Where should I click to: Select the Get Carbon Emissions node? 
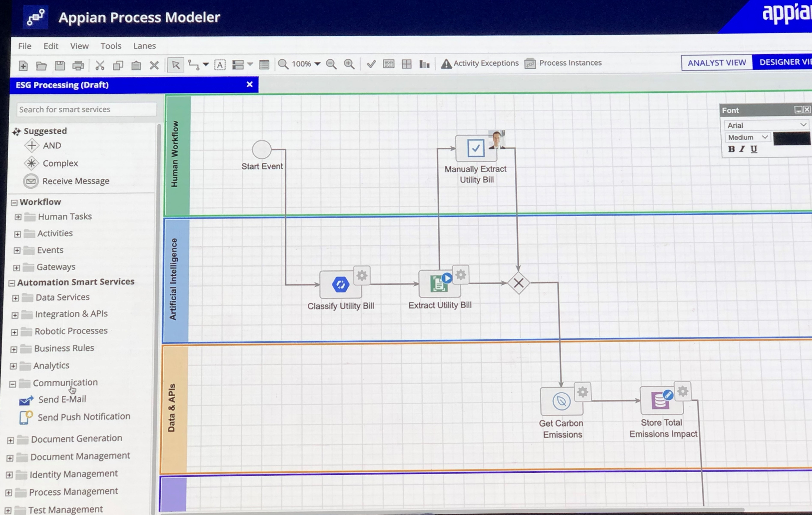pos(562,401)
